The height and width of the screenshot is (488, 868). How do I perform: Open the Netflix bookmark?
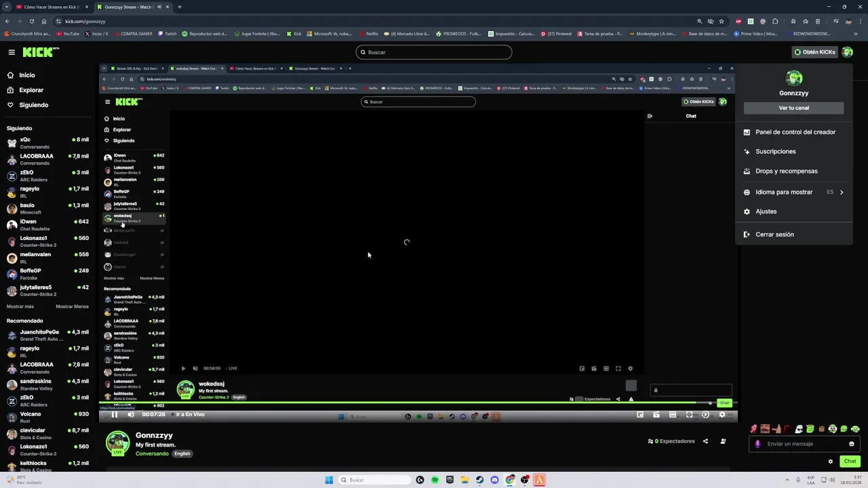pos(369,33)
